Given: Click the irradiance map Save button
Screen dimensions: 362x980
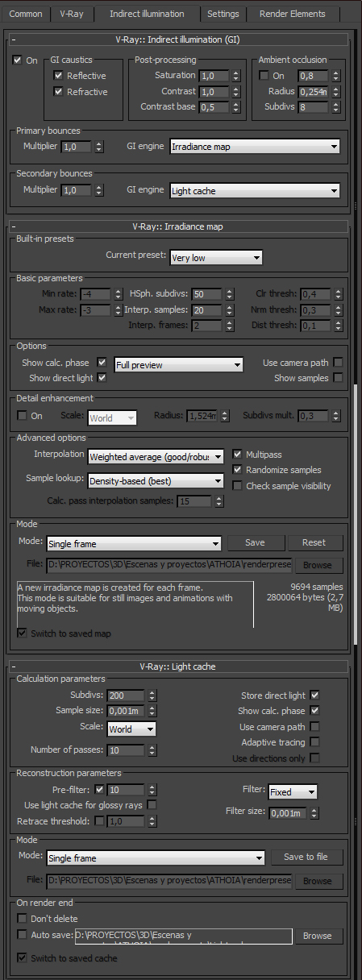Looking at the screenshot, I should click(254, 542).
